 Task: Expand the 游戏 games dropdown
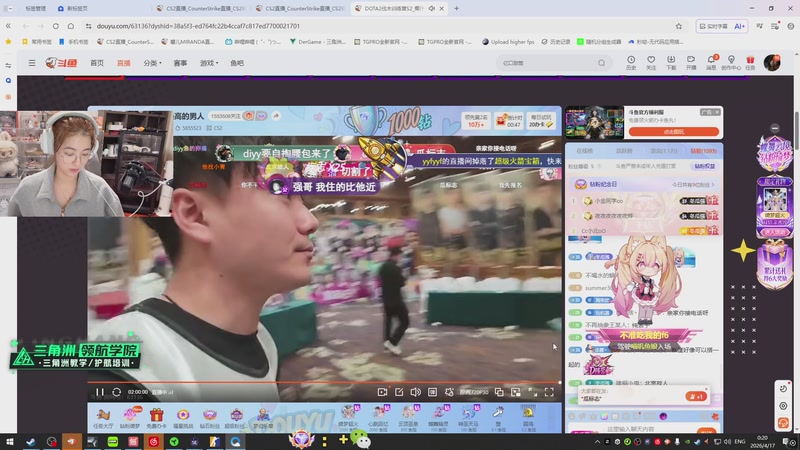[209, 63]
